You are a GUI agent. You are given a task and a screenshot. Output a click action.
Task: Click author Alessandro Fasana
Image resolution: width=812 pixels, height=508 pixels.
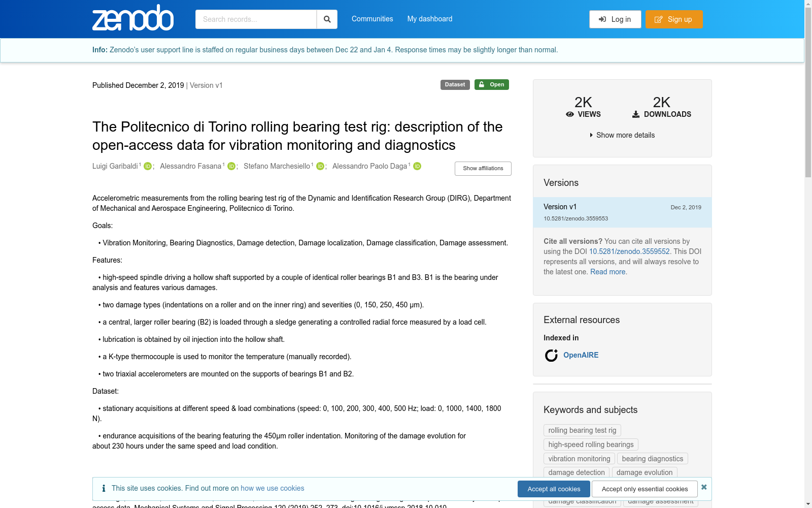[191, 166]
